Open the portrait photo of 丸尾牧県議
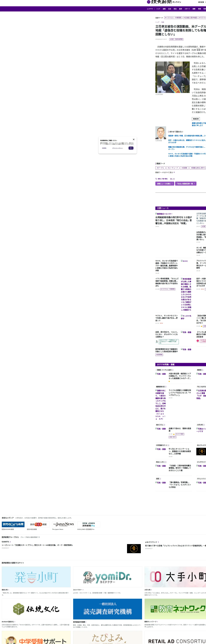 click(161, 133)
